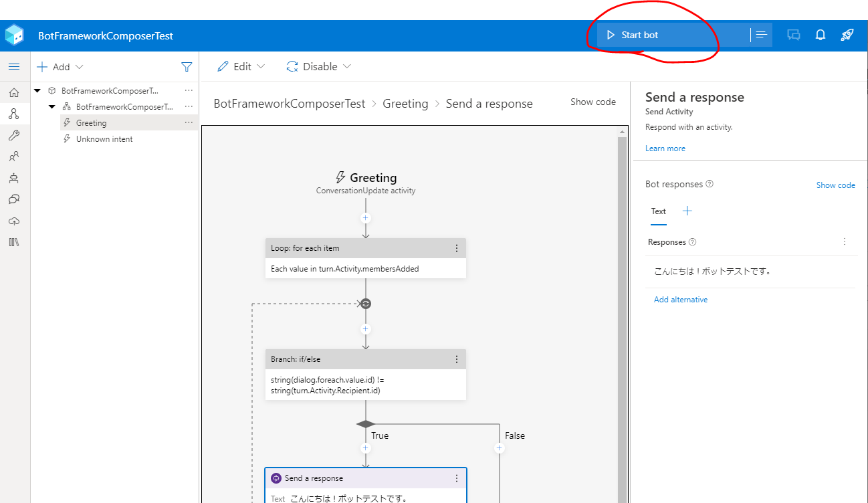Collapse the nested BotFrameworkComposerT... dialog node
This screenshot has width=868, height=503.
52,106
